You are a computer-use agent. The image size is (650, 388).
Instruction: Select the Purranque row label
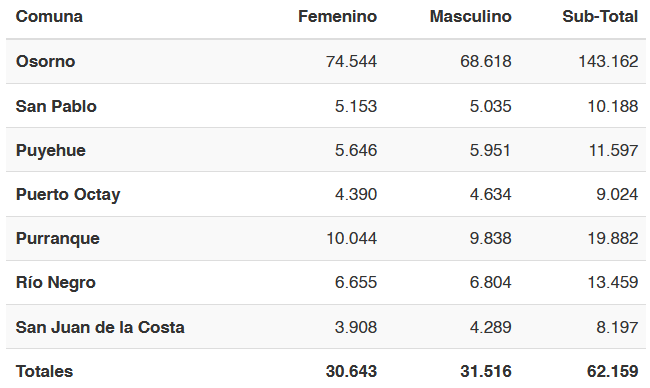click(58, 239)
